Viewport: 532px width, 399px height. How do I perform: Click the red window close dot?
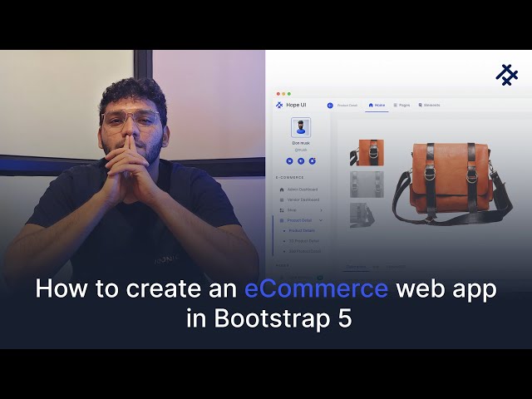pos(278,94)
